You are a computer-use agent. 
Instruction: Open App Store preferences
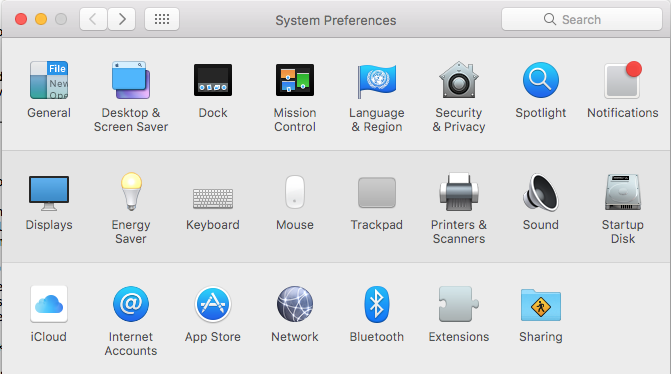[213, 304]
